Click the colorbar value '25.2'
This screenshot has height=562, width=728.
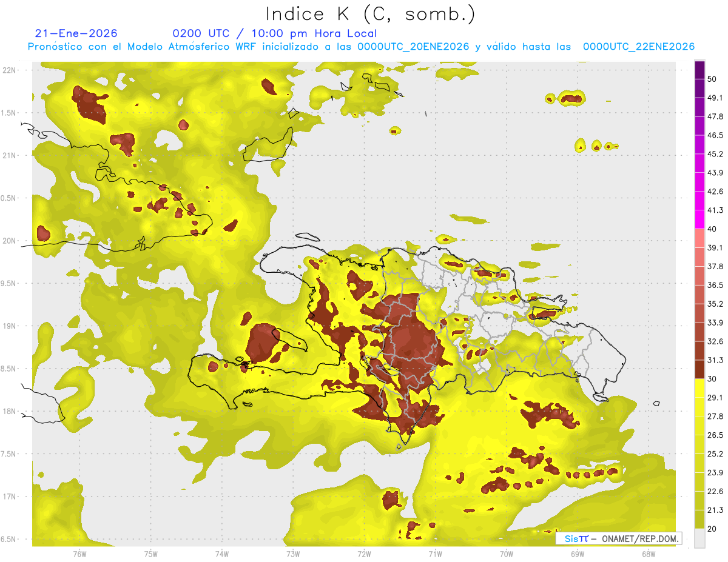coord(715,454)
